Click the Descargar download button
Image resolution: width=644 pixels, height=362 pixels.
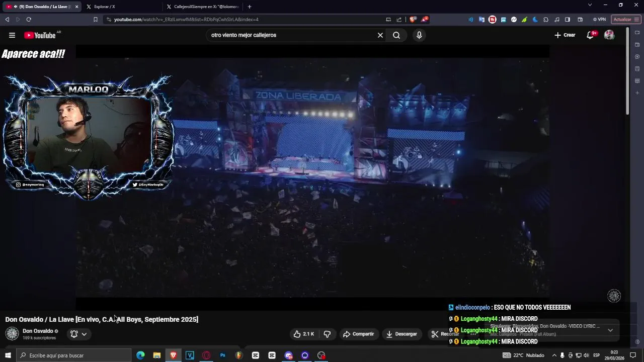[401, 334]
